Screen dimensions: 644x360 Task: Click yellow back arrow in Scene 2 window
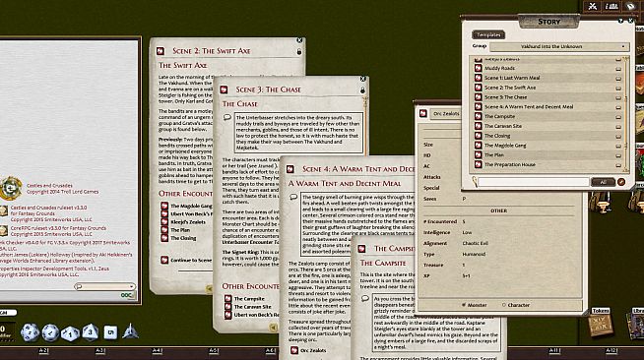click(209, 288)
